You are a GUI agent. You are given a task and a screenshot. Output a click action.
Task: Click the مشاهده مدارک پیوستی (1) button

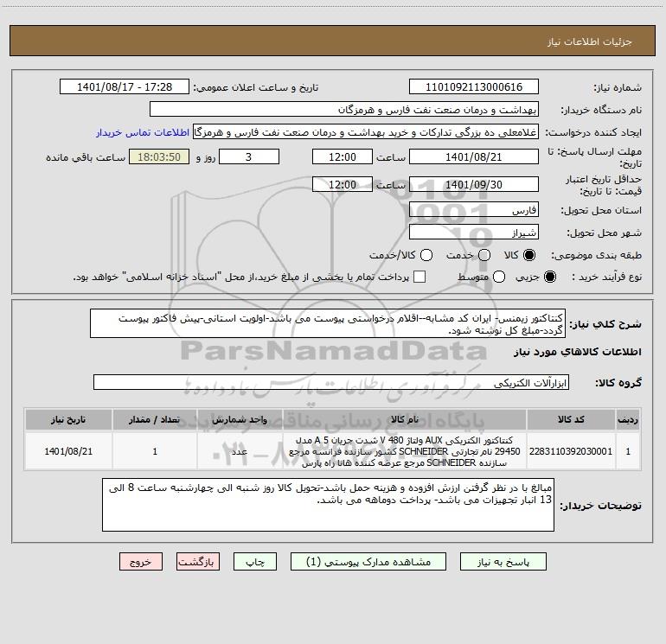point(368,562)
